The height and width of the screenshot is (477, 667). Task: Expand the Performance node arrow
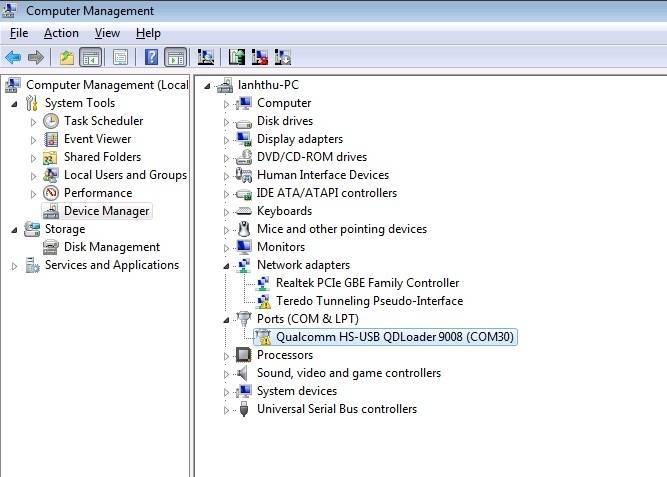(x=34, y=194)
